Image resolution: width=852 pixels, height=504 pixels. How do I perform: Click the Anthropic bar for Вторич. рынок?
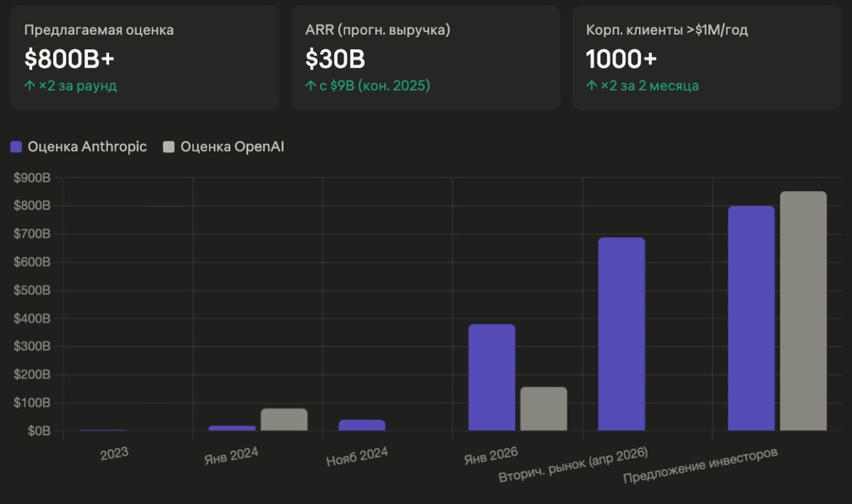[x=622, y=334]
